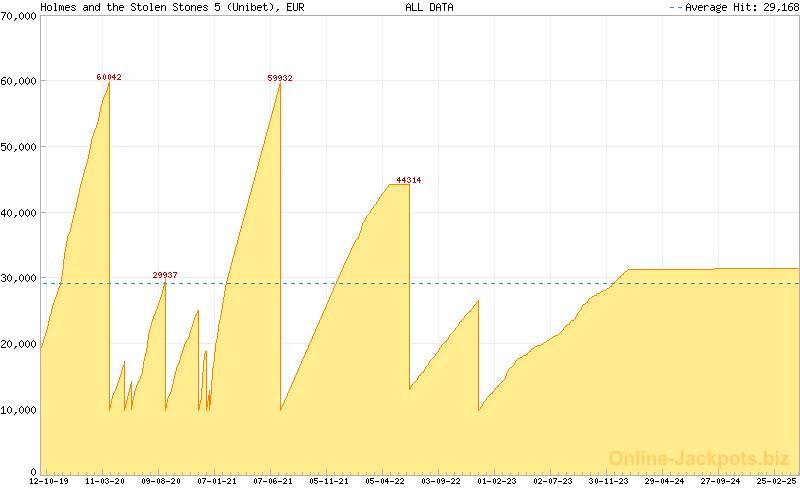Click the 50,000 y-axis label
800x490 pixels.
18,147
